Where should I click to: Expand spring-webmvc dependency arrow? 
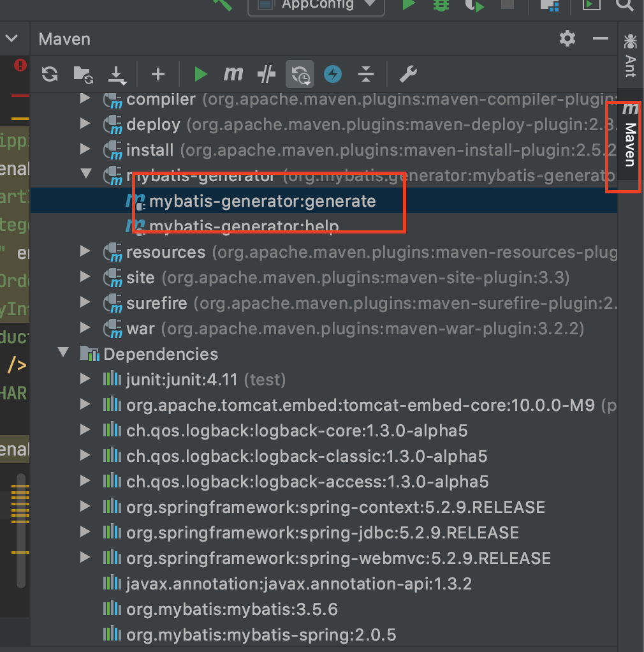coord(85,557)
